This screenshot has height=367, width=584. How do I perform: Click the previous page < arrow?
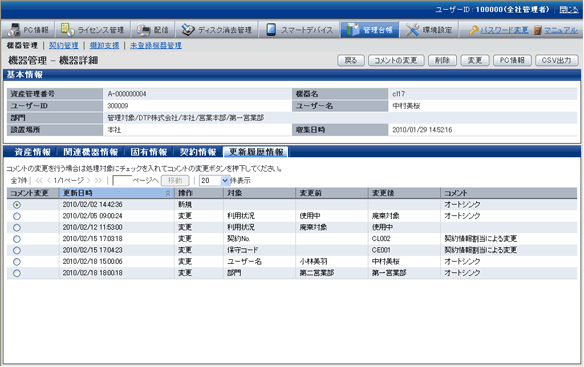[x=48, y=181]
